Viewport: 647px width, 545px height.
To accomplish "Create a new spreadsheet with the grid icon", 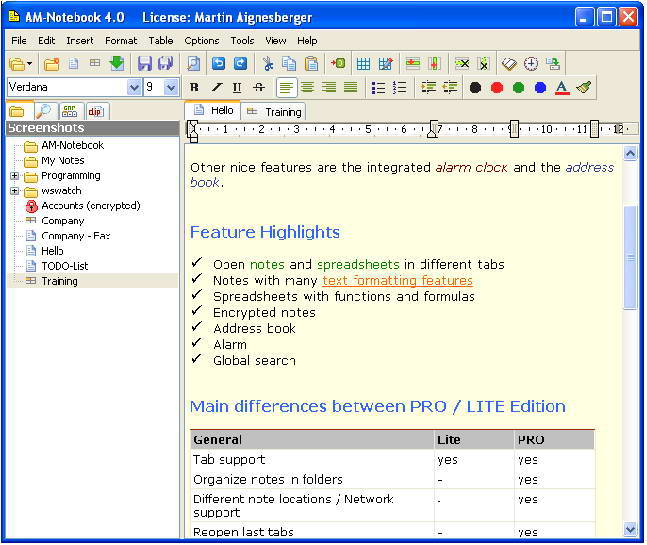I will [x=95, y=63].
